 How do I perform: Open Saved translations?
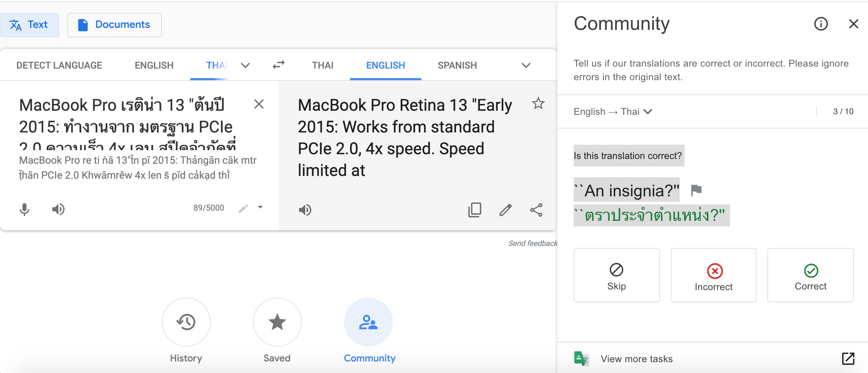tap(277, 322)
